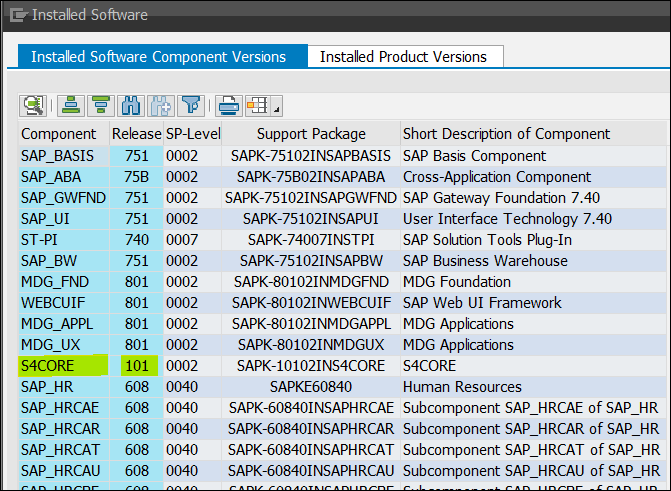Click the highlighted release value 101
This screenshot has height=491, width=671.
coord(137,366)
